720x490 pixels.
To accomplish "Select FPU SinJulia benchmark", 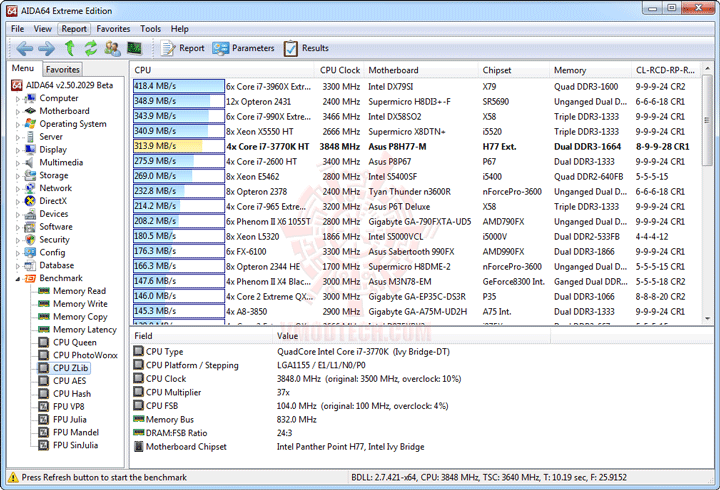I will point(75,445).
